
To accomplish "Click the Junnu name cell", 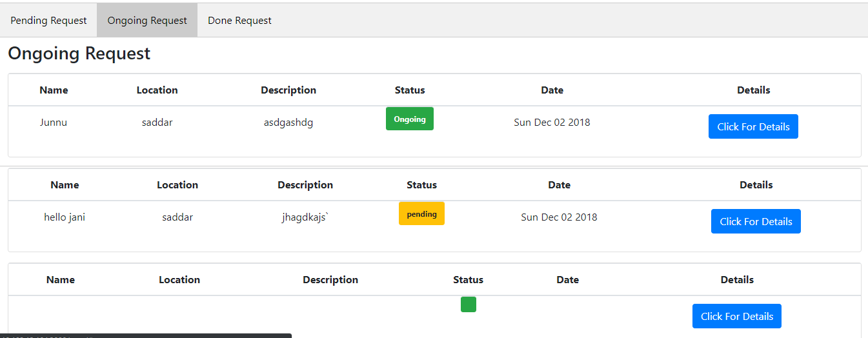I will (x=54, y=123).
